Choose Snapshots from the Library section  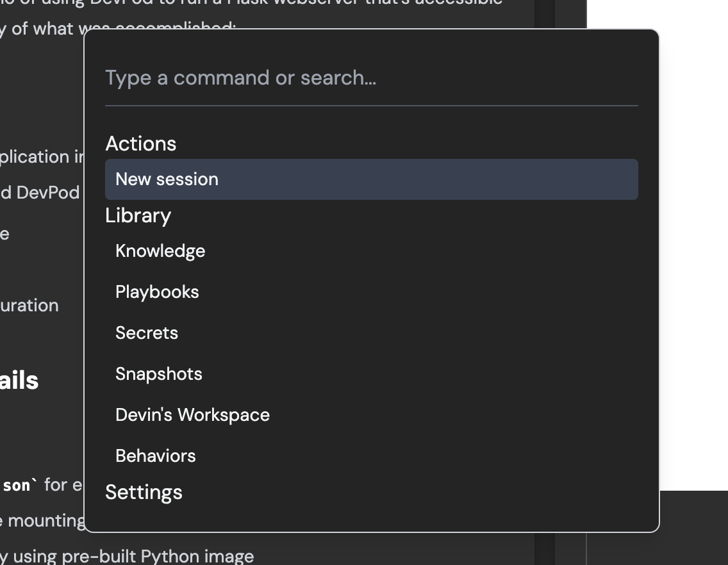pos(159,374)
